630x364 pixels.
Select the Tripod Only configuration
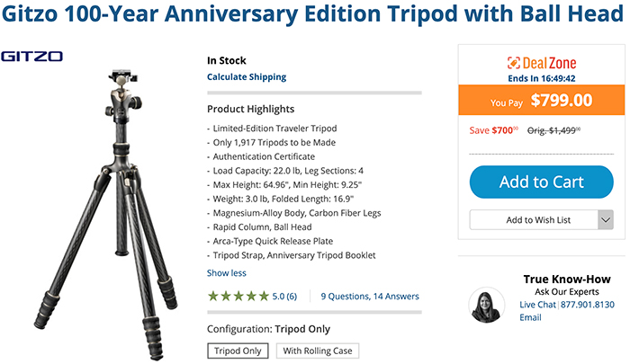[x=237, y=351]
